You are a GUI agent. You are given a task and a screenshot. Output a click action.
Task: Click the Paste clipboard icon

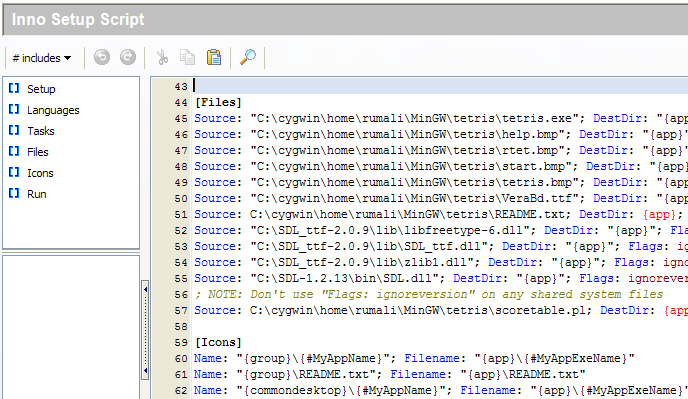214,57
